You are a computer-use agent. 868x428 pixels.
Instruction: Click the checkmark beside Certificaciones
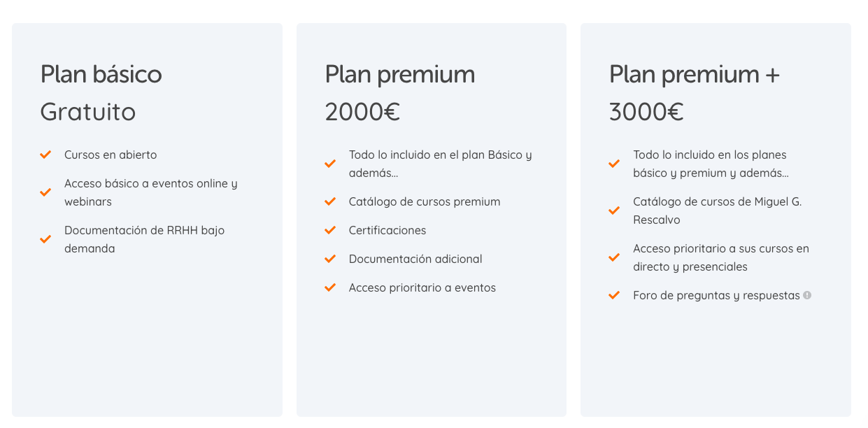click(x=330, y=230)
